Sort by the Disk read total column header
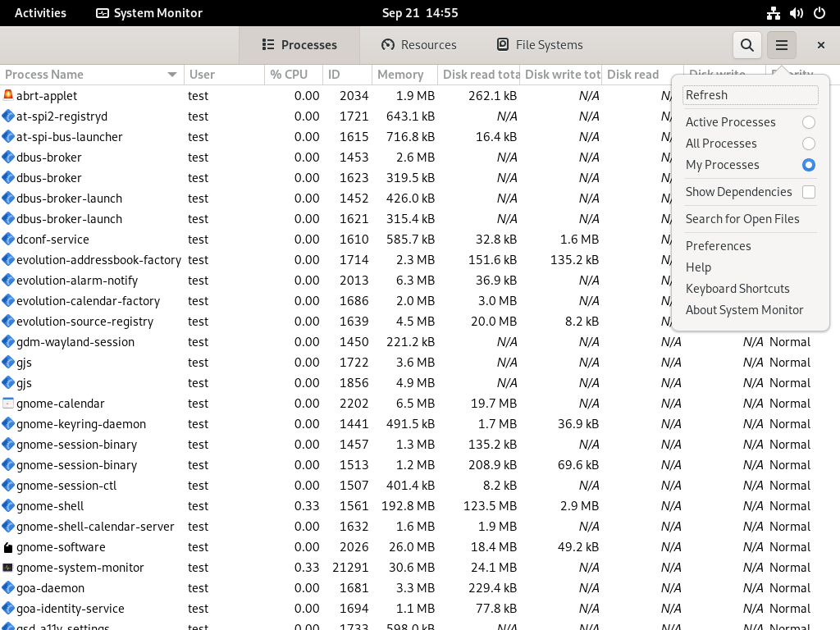Viewport: 840px width, 630px height. [479, 75]
